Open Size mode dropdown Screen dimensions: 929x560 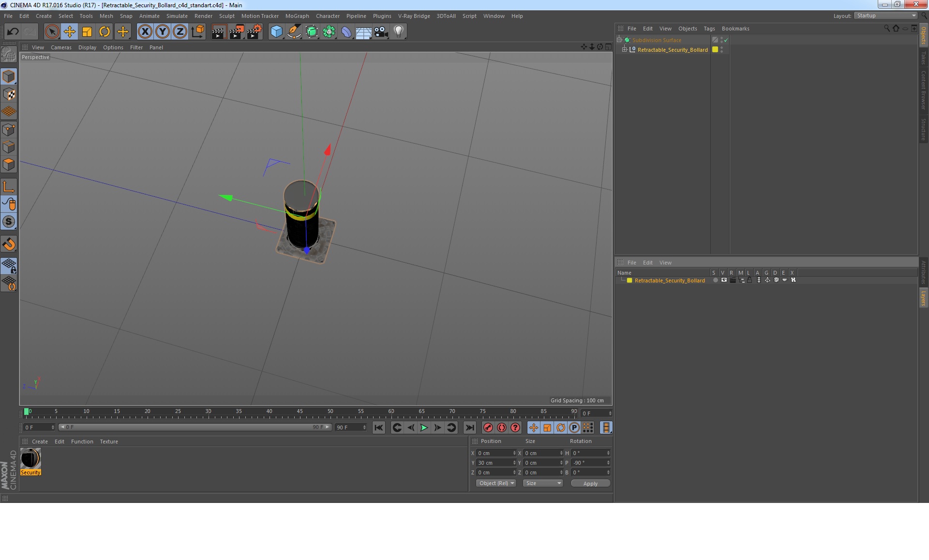(543, 483)
